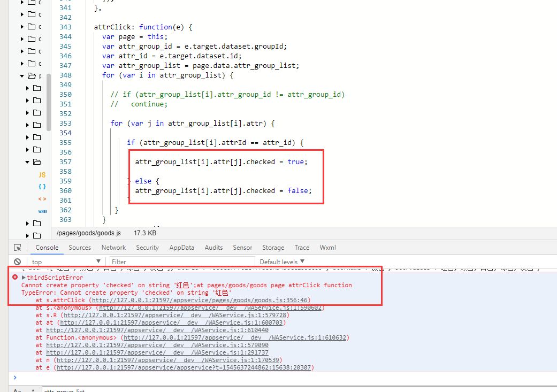Open the Sensor tab
This screenshot has width=557, height=392.
click(242, 248)
